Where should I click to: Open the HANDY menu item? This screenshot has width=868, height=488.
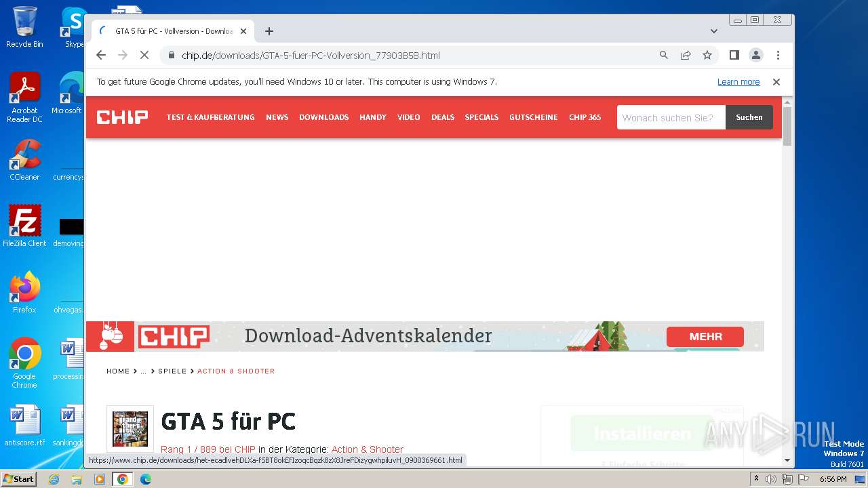click(373, 117)
